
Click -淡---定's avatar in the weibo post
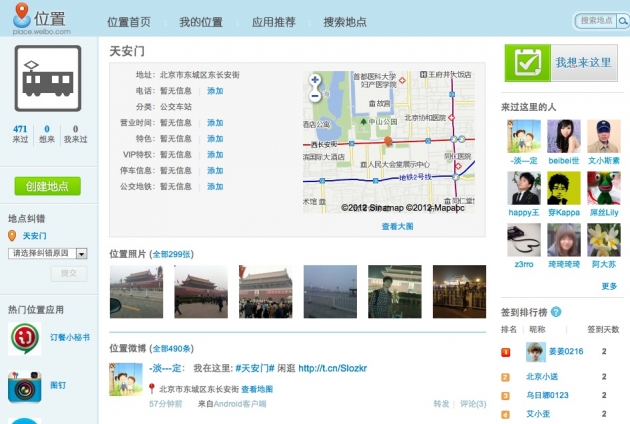pos(126,379)
